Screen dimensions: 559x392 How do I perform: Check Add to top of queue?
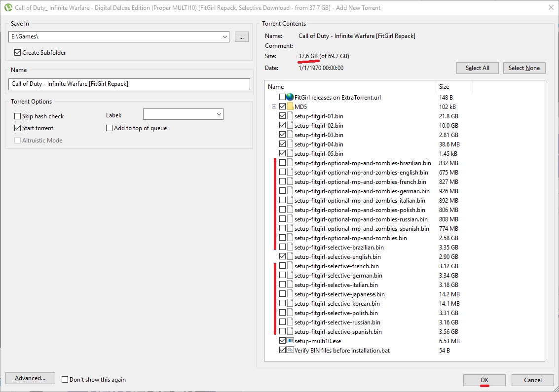click(x=110, y=128)
